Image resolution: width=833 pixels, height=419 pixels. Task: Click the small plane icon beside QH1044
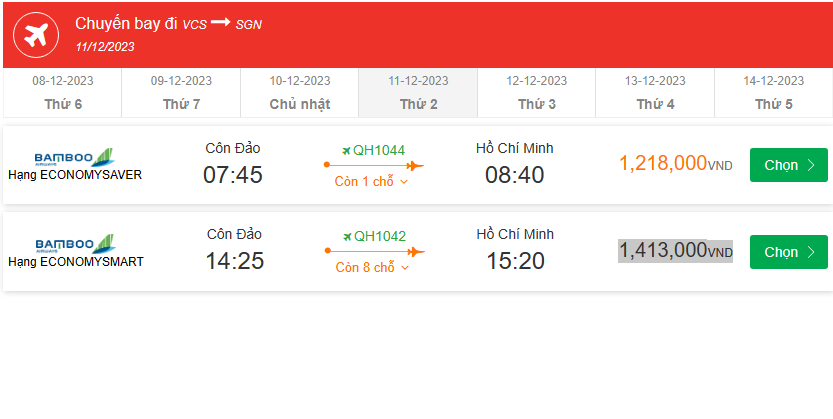pyautogui.click(x=346, y=150)
